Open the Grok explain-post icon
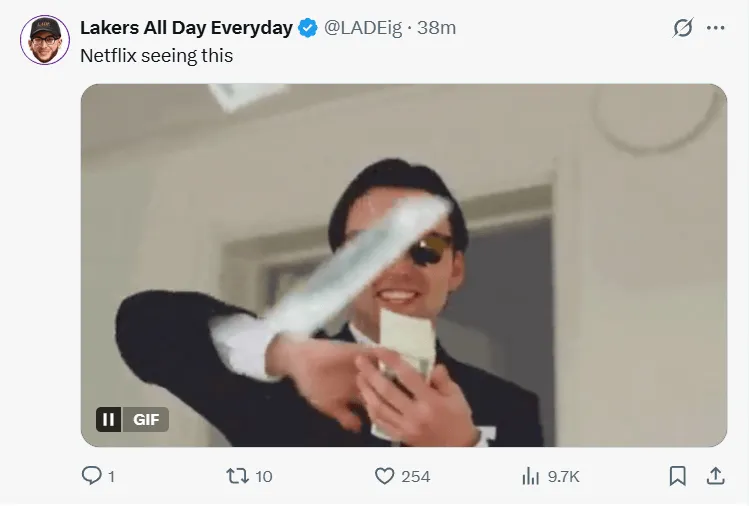The image size is (749, 506). pos(683,28)
